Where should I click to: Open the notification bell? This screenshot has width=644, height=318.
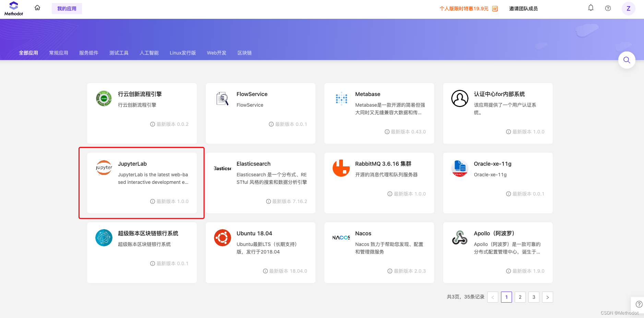[591, 8]
